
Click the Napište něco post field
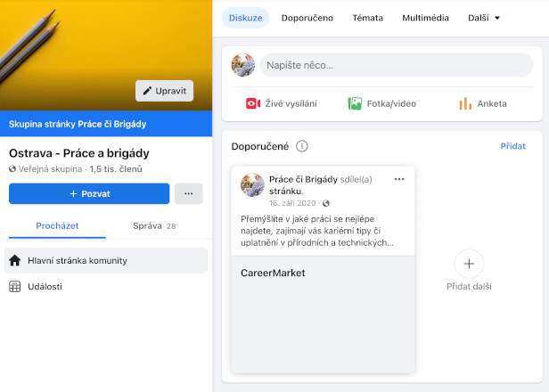[397, 65]
